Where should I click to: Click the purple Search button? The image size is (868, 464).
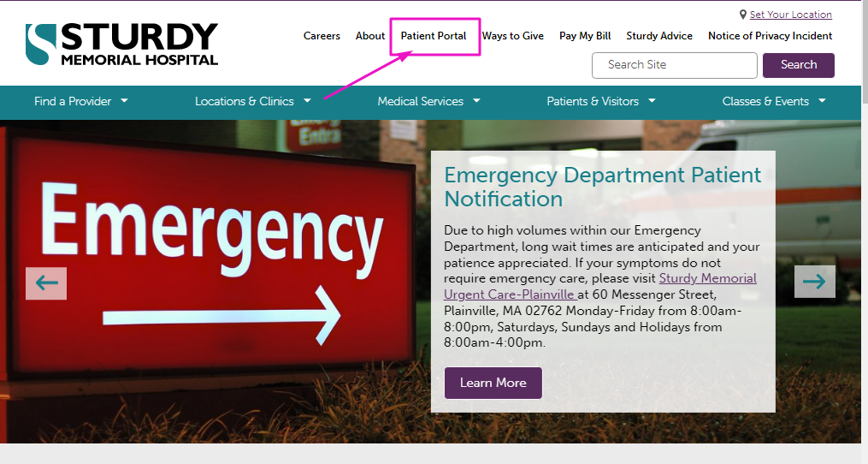coord(798,65)
